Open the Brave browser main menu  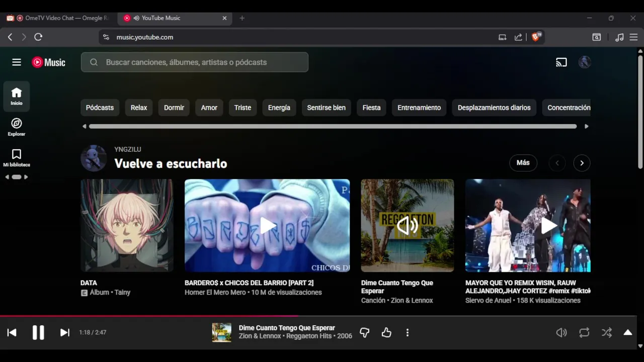633,37
